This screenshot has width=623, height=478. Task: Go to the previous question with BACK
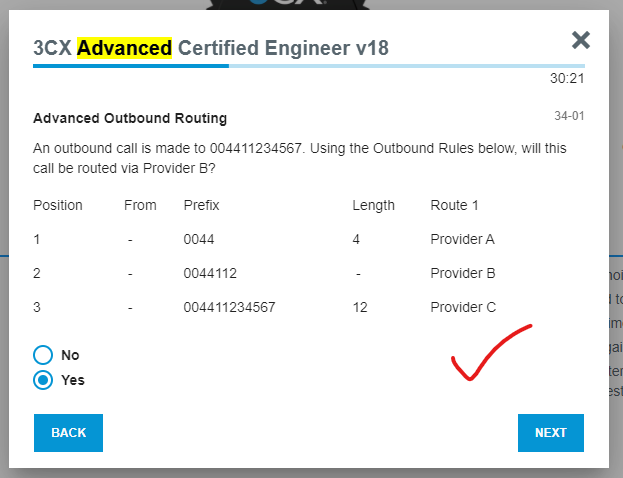click(68, 433)
